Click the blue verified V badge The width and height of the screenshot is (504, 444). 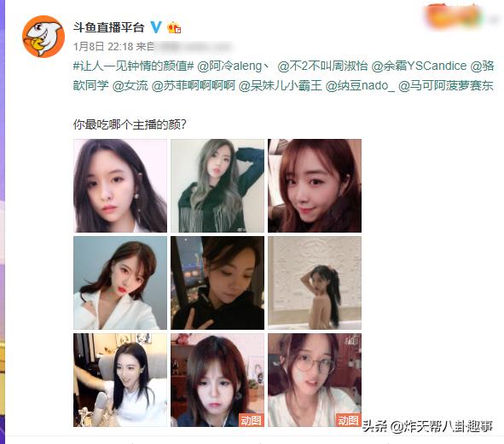coord(156,27)
